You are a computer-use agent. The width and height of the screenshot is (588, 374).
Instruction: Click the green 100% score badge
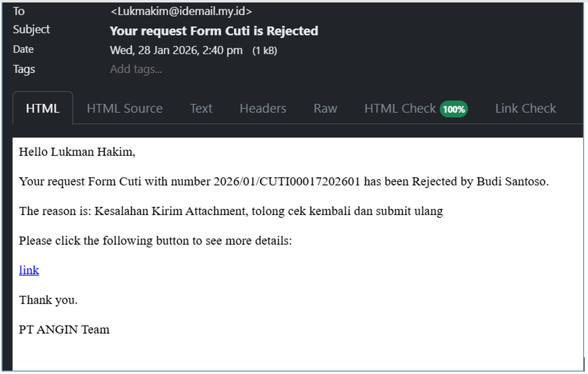(454, 109)
